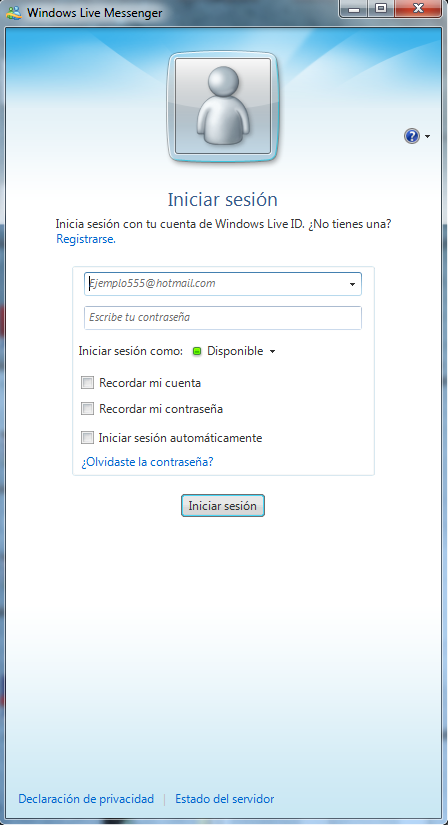Expand the Disponible status dropdown

272,351
